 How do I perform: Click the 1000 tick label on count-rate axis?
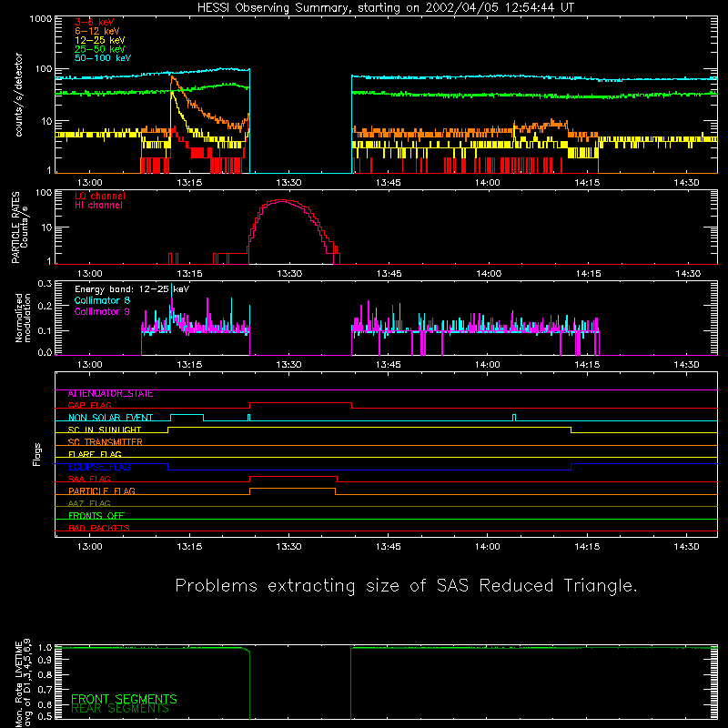pyautogui.click(x=41, y=19)
